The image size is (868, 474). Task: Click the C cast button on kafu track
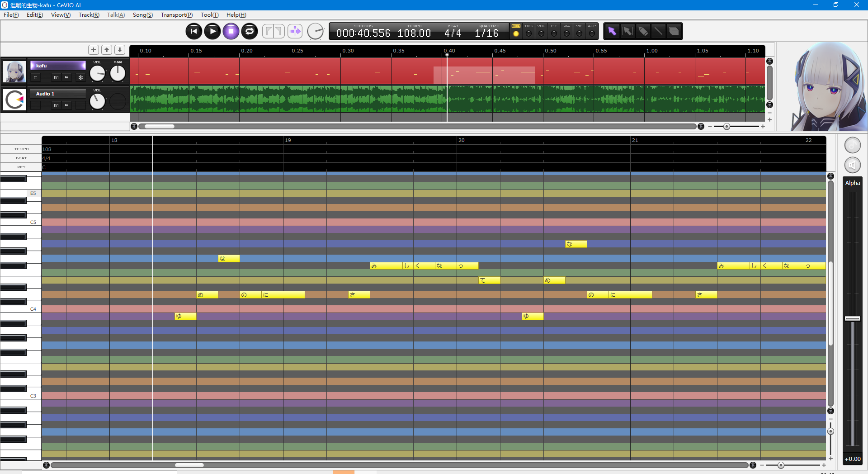35,77
